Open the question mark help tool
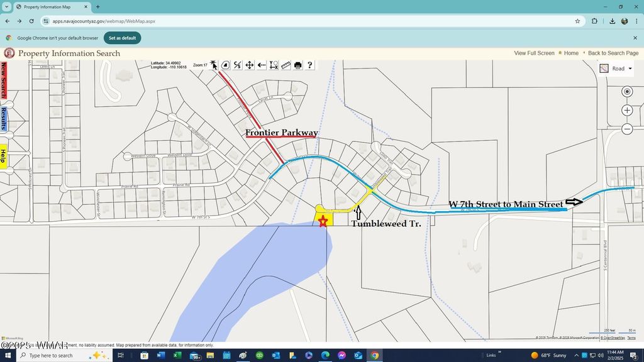The height and width of the screenshot is (362, 644). 309,65
